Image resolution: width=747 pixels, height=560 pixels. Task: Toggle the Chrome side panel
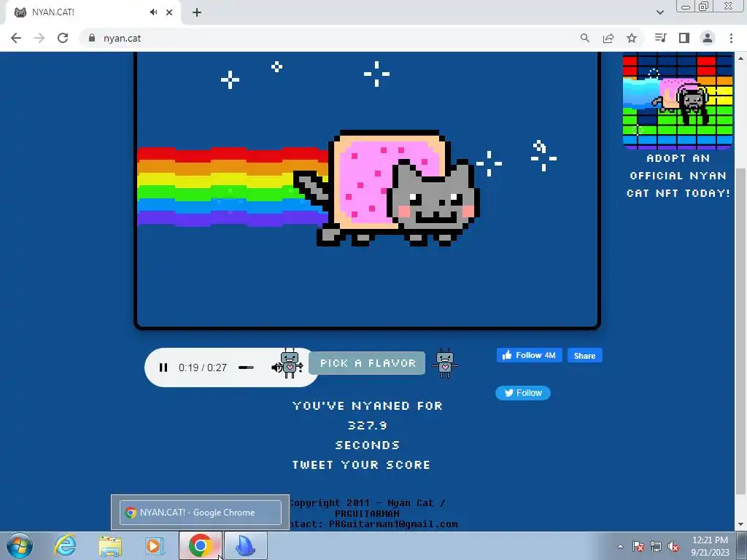coord(684,38)
